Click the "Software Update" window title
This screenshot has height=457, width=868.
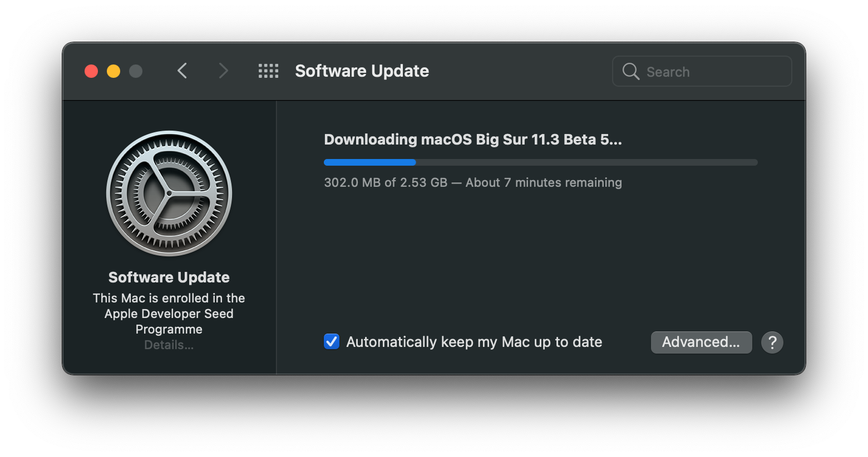tap(362, 71)
